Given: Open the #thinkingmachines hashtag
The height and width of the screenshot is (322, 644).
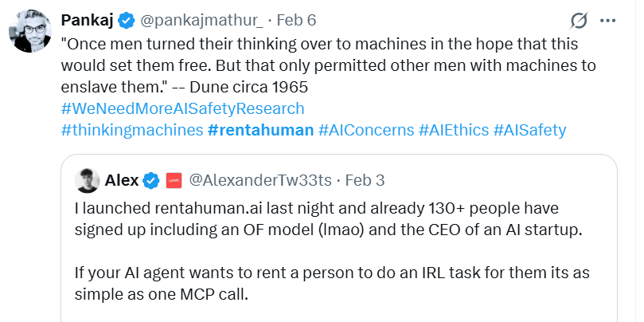Looking at the screenshot, I should pos(131,130).
